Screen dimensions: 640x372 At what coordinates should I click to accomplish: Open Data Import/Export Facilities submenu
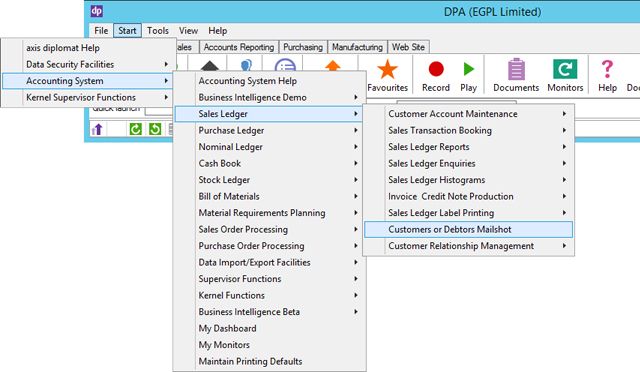[x=269, y=263]
